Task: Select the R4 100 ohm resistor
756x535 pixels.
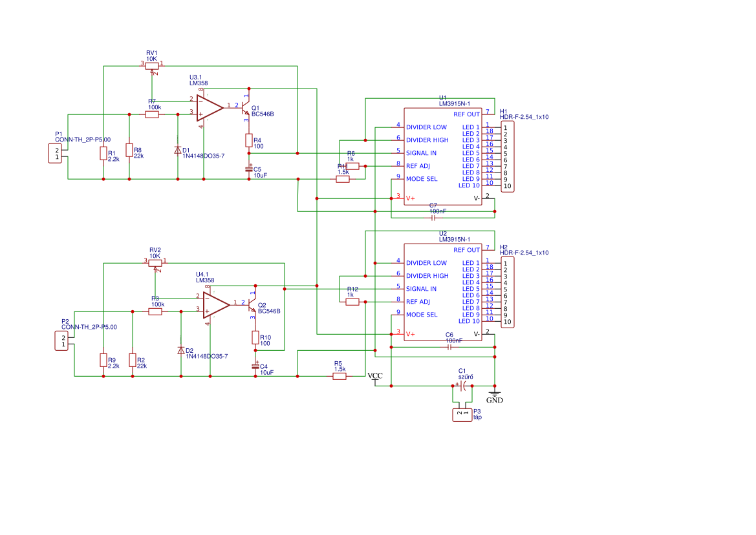Action: [249, 141]
